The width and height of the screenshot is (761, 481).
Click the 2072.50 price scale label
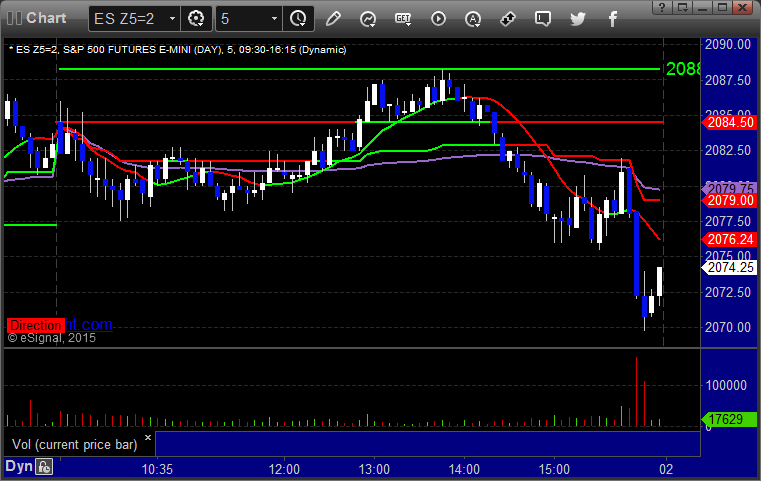(728, 292)
